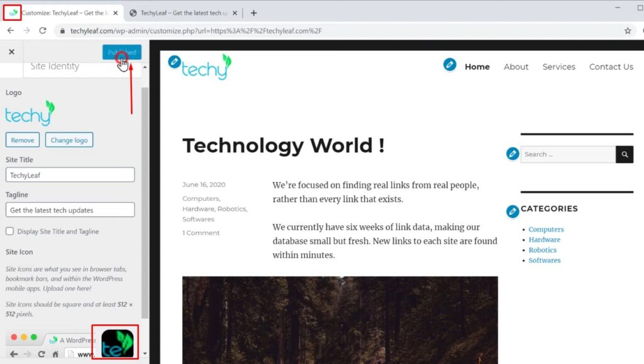Close the WordPress Customizer panel

pyautogui.click(x=11, y=52)
